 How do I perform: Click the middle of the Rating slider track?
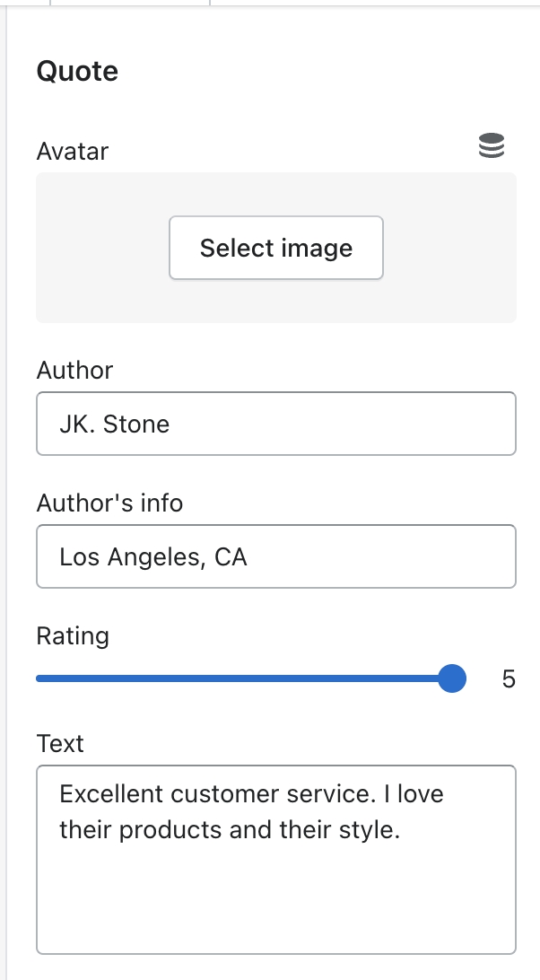pos(242,678)
